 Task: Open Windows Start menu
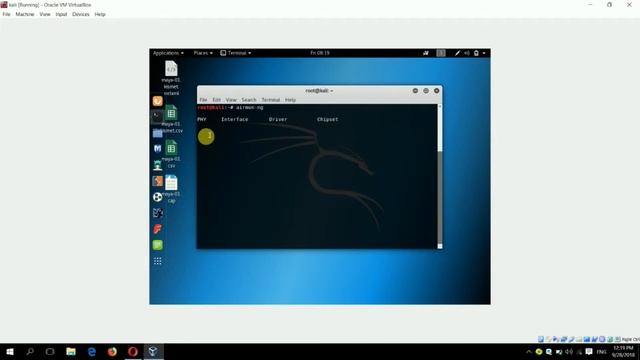(x=10, y=351)
